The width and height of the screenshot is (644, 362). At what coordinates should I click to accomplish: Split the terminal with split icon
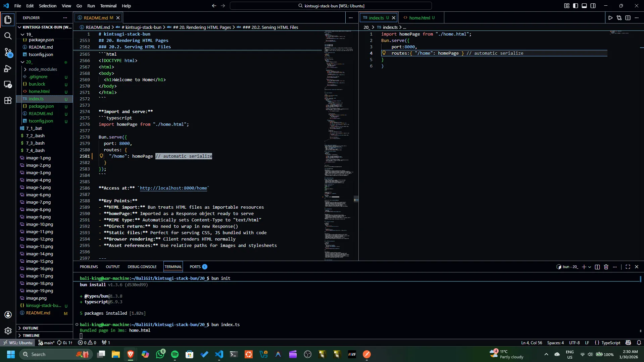(x=597, y=267)
